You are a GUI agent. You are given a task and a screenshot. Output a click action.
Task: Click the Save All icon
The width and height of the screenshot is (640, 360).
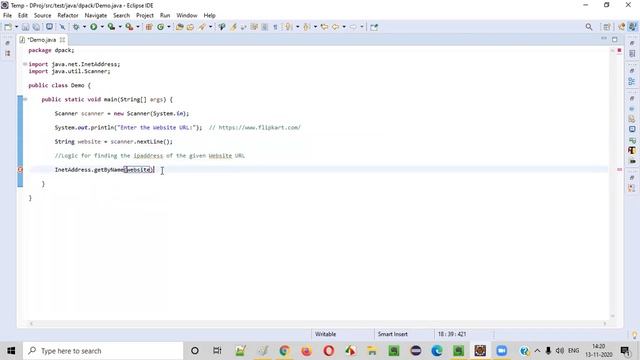point(36,27)
